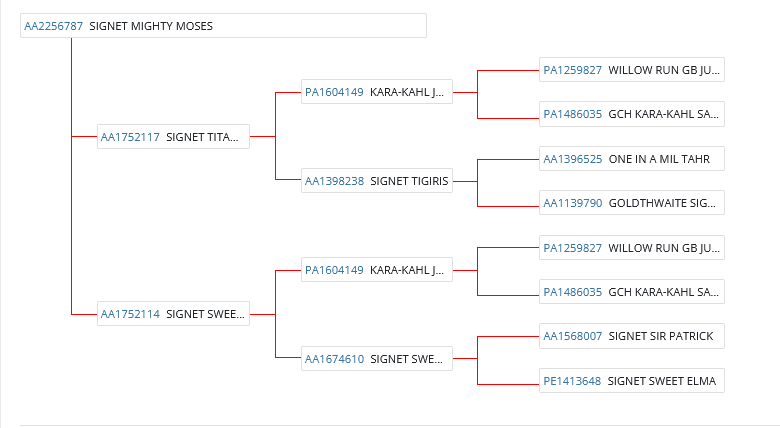The image size is (780, 428).
Task: Select the SIGNET SWEET ELMA entry
Action: coord(661,380)
